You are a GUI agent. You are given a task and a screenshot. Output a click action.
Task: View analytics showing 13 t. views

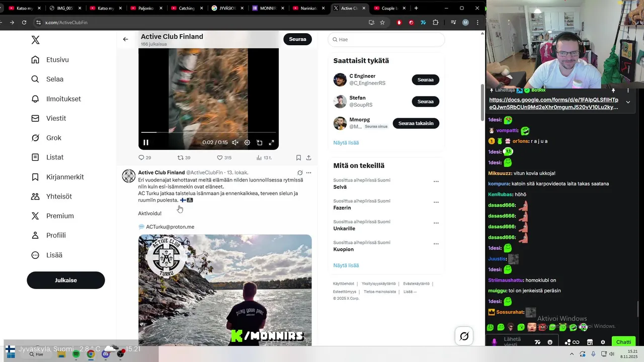[x=264, y=157]
